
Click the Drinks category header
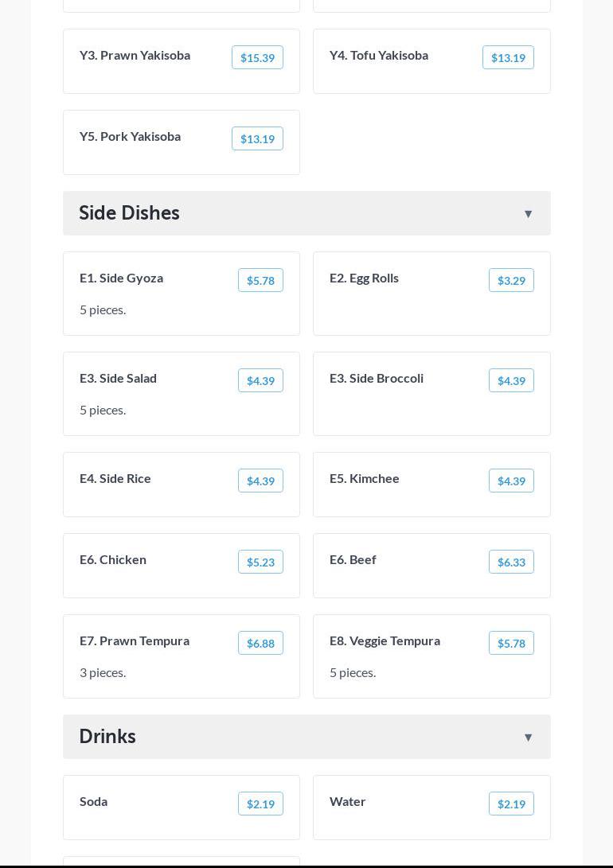[x=107, y=737]
